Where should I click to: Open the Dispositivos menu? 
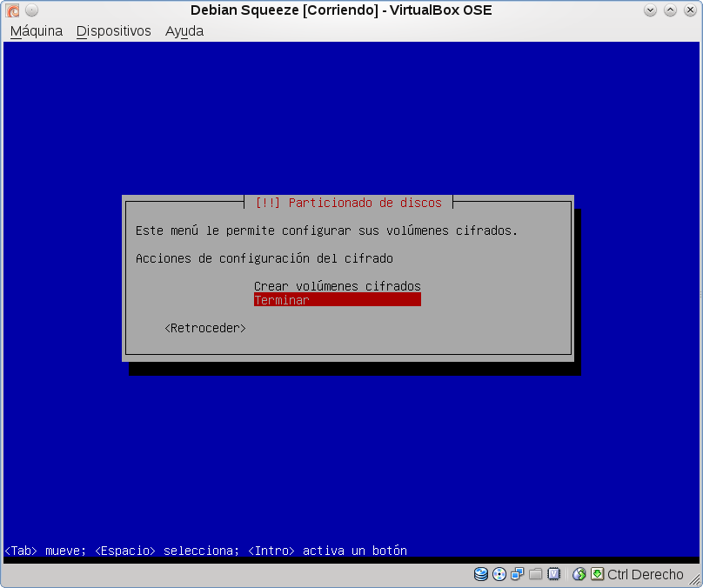click(x=113, y=31)
